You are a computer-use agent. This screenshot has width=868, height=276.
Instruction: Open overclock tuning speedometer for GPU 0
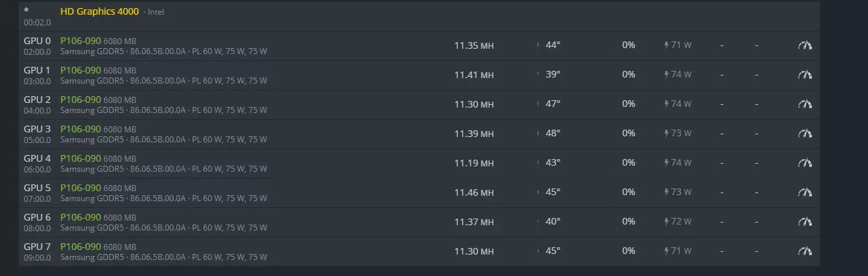805,45
